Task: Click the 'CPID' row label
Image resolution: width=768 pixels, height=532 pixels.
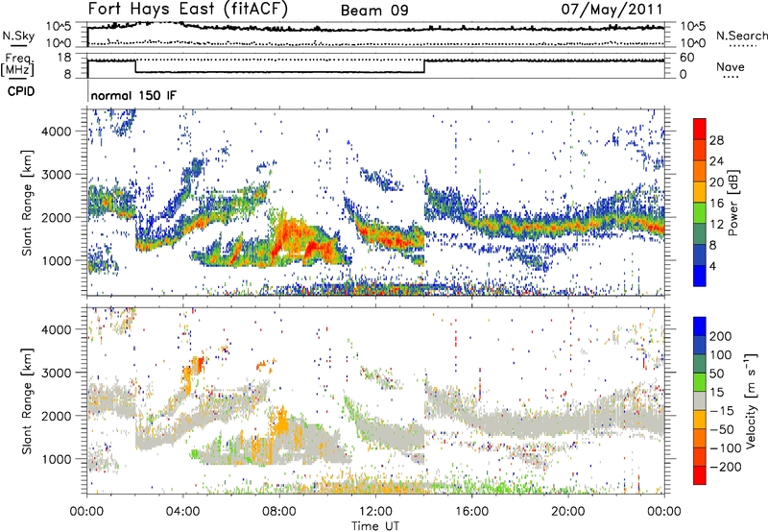Action: pos(21,91)
